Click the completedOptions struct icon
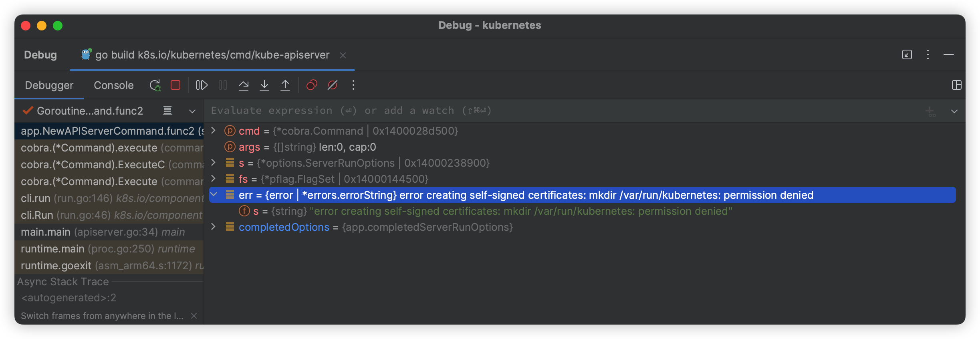The width and height of the screenshot is (980, 339). pos(230,226)
